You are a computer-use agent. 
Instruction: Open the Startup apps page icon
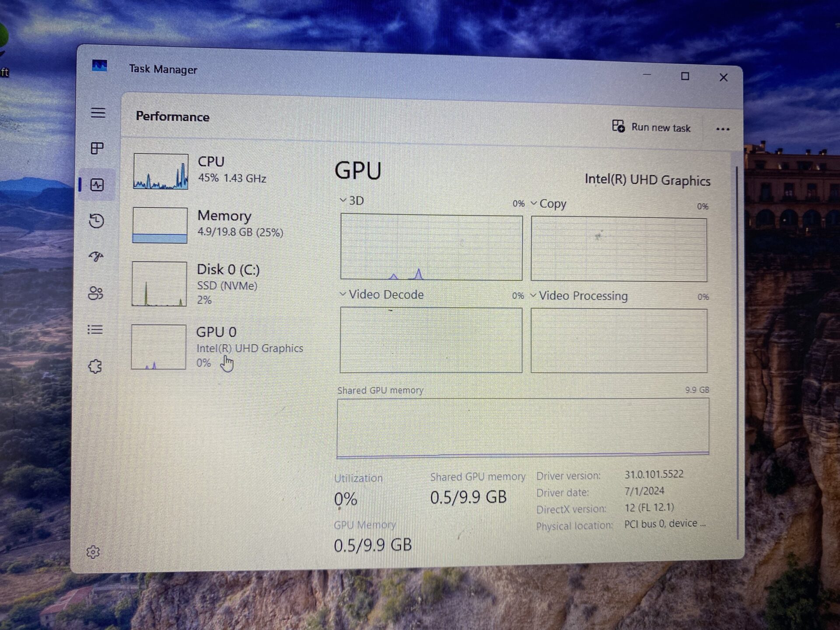96,256
